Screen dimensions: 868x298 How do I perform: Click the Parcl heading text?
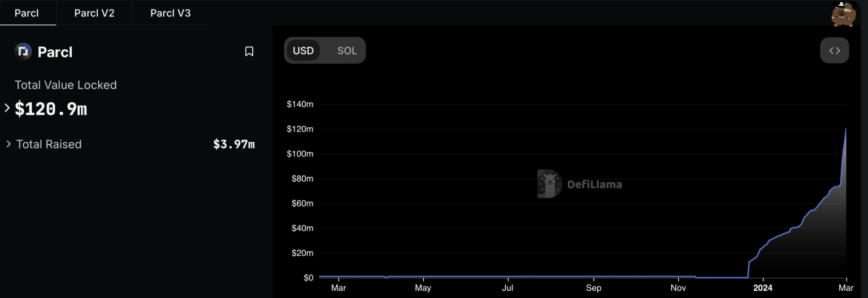coord(55,52)
